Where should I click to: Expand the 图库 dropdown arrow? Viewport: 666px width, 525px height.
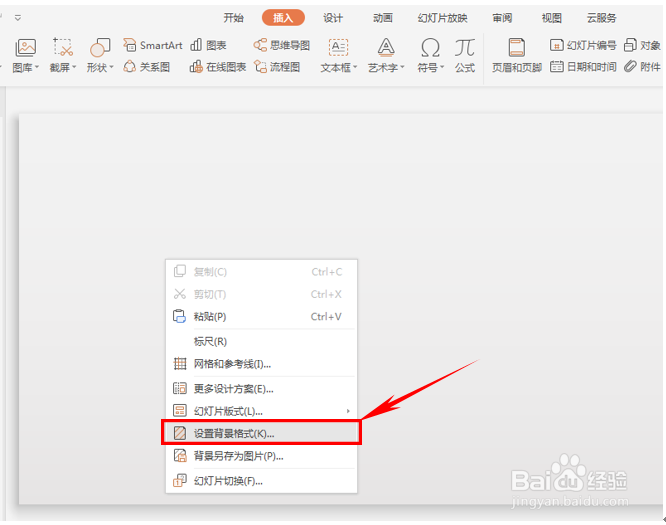(x=37, y=67)
